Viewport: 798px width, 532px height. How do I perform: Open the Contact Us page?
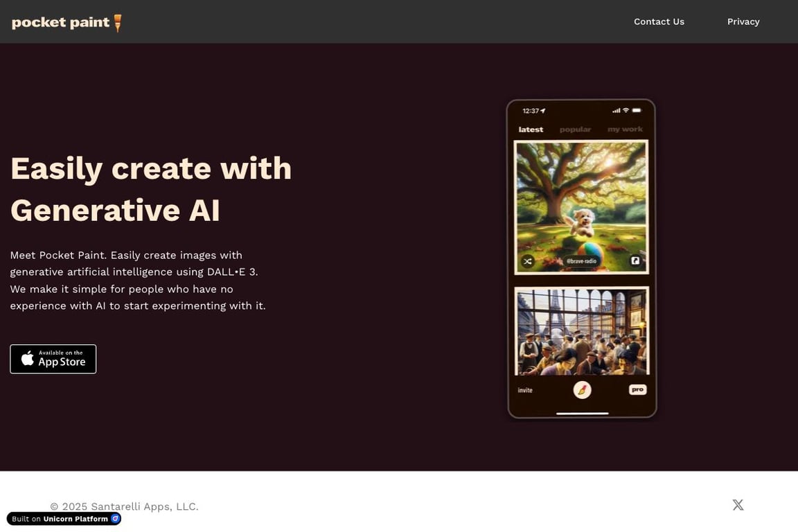659,21
